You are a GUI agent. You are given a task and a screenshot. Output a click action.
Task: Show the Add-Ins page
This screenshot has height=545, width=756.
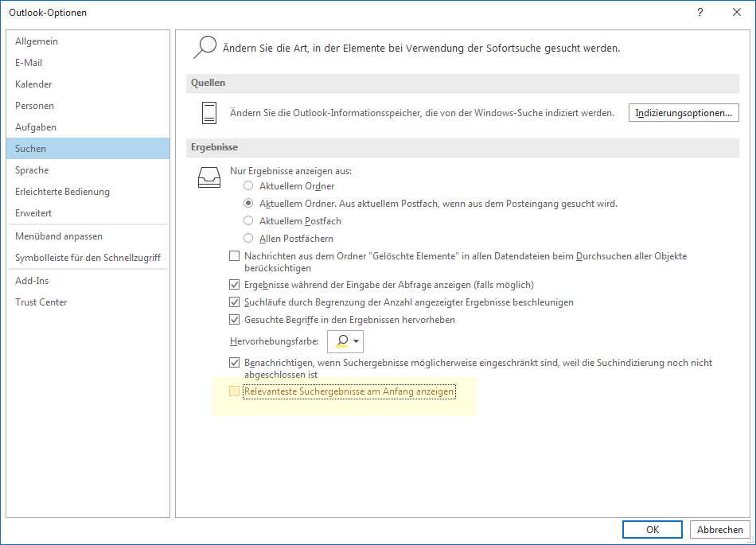(x=88, y=280)
